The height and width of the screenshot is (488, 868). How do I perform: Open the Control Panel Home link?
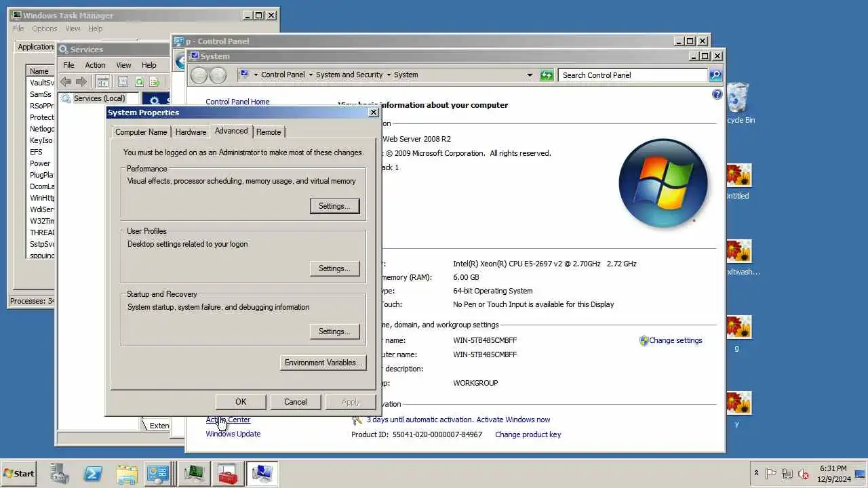pos(237,102)
